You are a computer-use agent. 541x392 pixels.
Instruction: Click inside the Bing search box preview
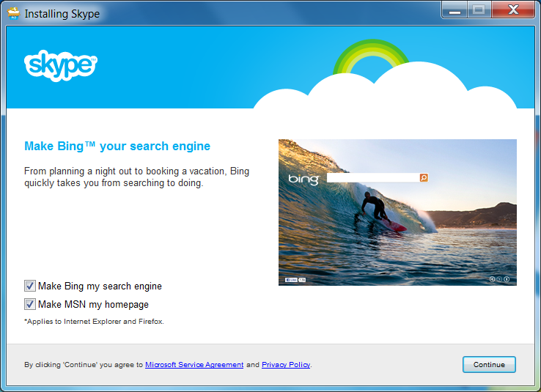tap(372, 178)
